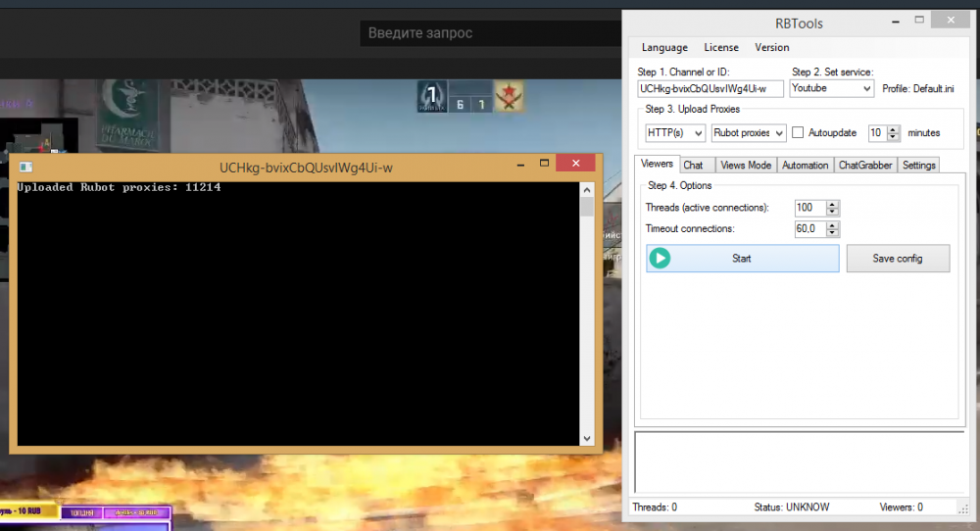Go to the ChatGrabber tab
Viewport: 980px width, 531px height.
point(865,166)
